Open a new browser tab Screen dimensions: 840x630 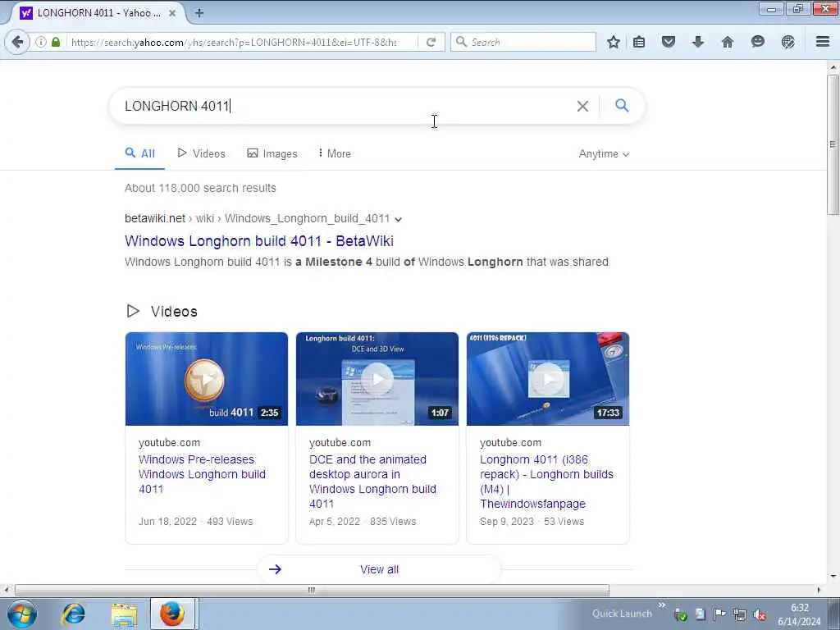199,13
